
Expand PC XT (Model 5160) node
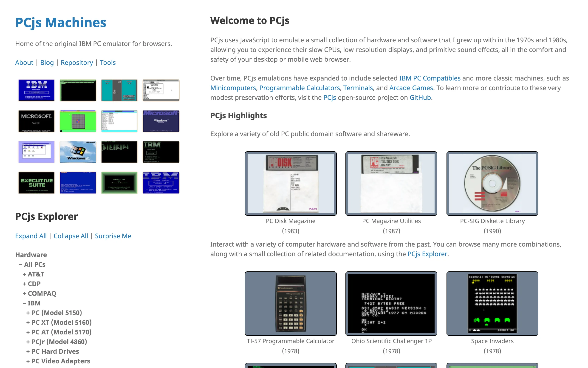click(59, 322)
